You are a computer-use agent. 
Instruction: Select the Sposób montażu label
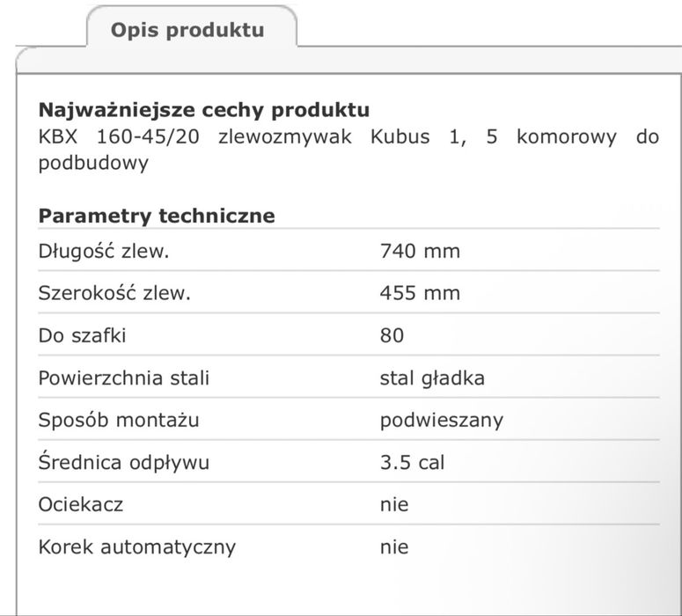click(x=119, y=420)
